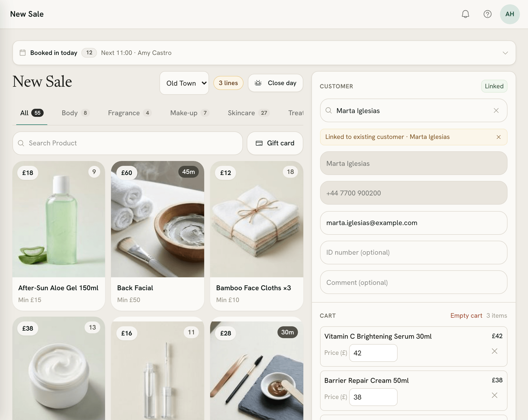The width and height of the screenshot is (528, 420).
Task: Open the Old Town location dropdown
Action: [x=184, y=83]
